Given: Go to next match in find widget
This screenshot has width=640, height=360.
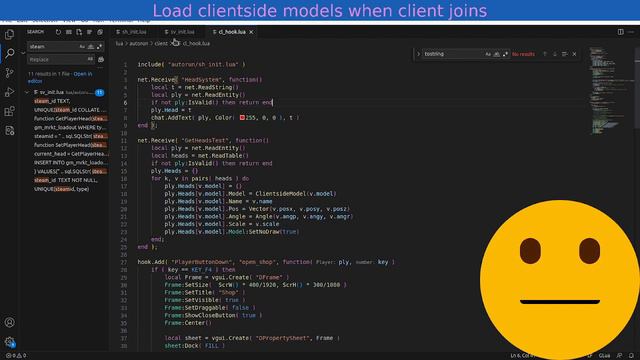Looking at the screenshot, I should [555, 54].
